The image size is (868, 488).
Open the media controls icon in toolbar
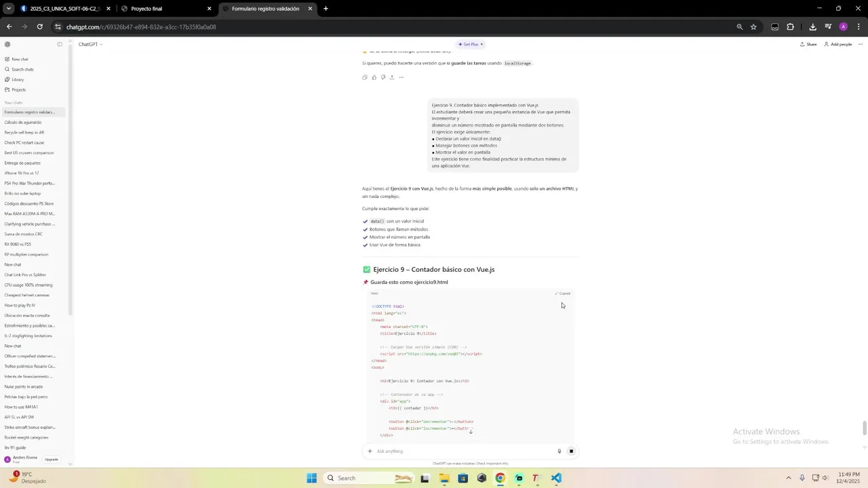pos(828,27)
